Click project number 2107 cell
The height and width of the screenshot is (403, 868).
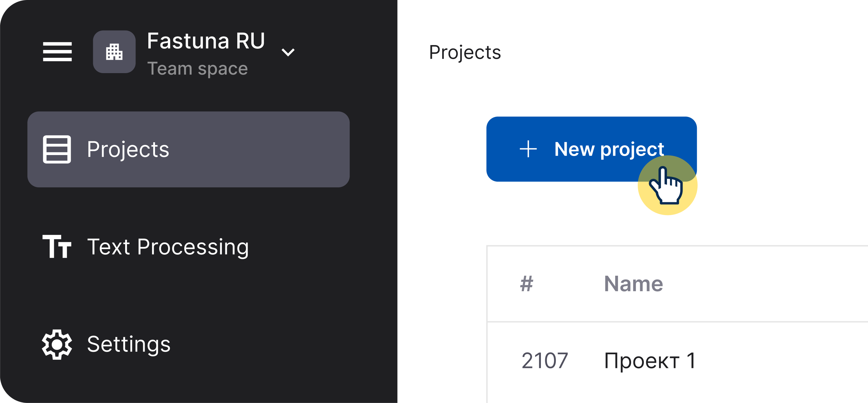545,361
